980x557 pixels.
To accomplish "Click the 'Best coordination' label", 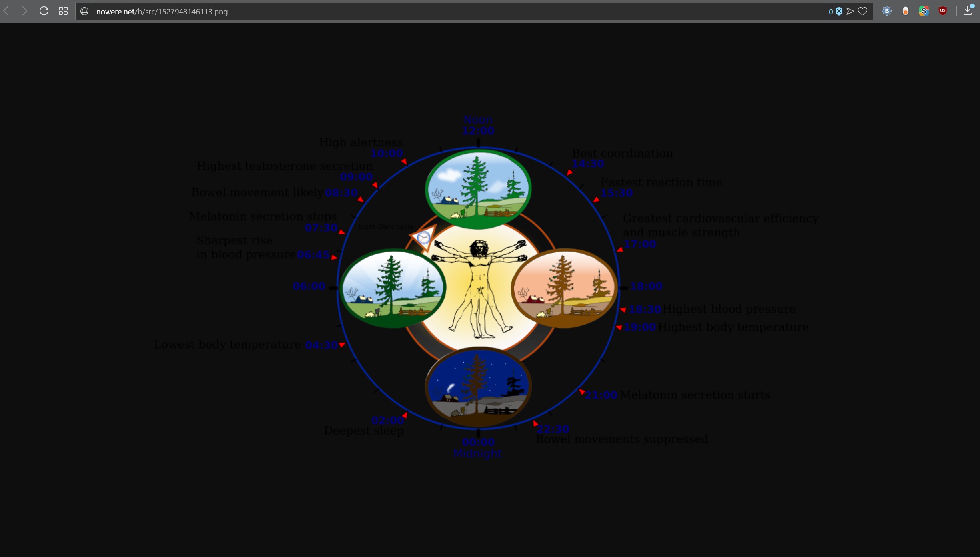I will [622, 154].
